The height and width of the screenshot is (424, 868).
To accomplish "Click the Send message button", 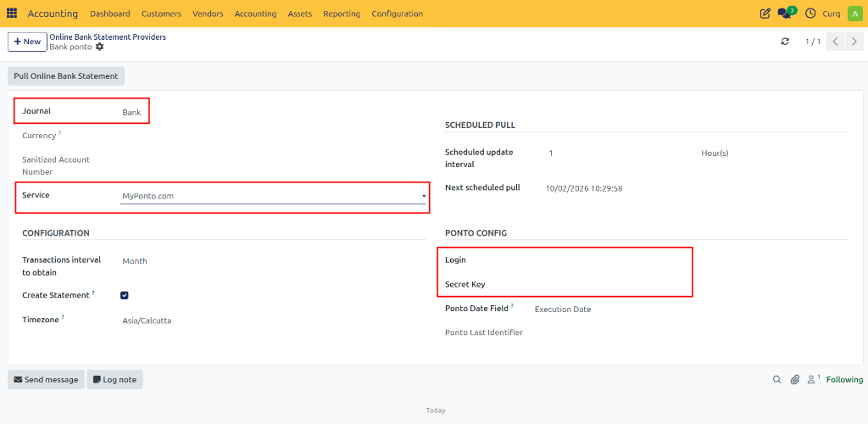I will 46,380.
